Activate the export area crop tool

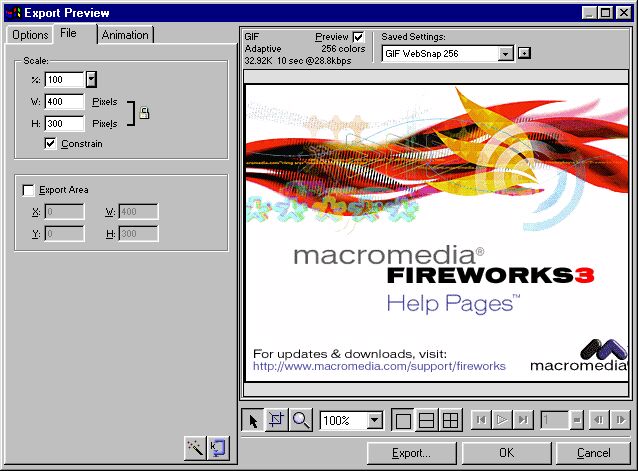point(276,420)
